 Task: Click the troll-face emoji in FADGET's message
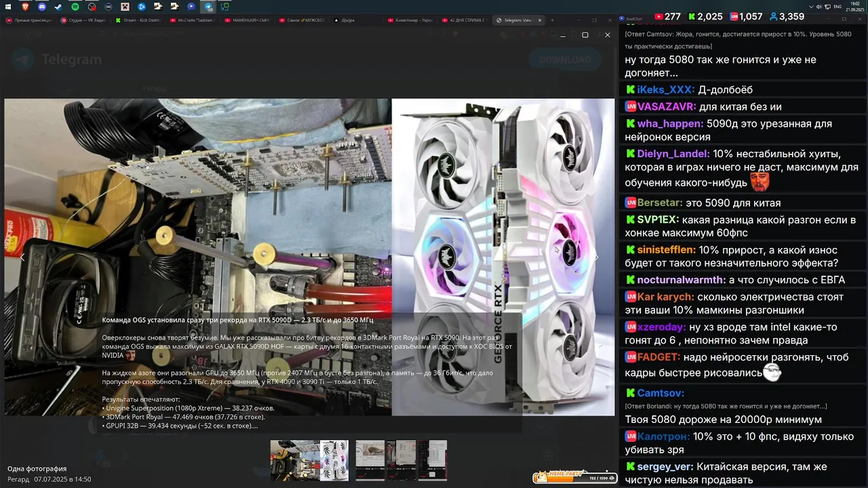[x=772, y=371]
